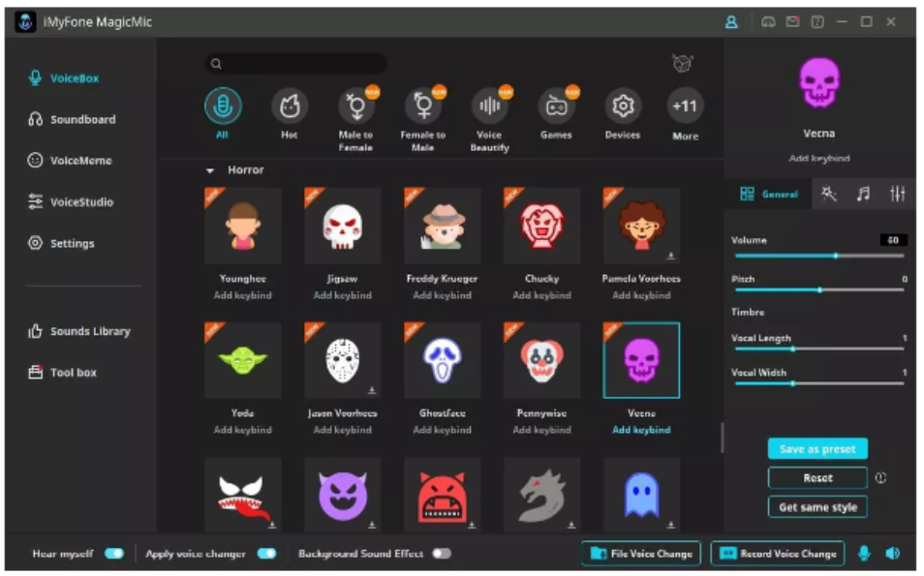Choose the Yoda voice effect
Image resolution: width=924 pixels, height=576 pixels.
(x=242, y=361)
